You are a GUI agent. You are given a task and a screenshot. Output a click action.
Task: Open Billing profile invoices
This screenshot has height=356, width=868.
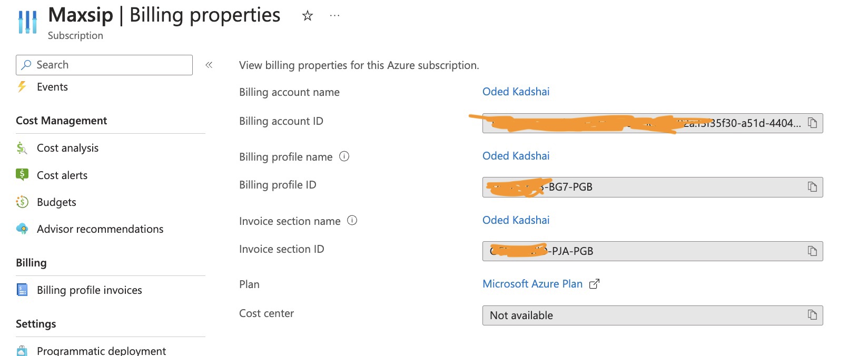(90, 290)
